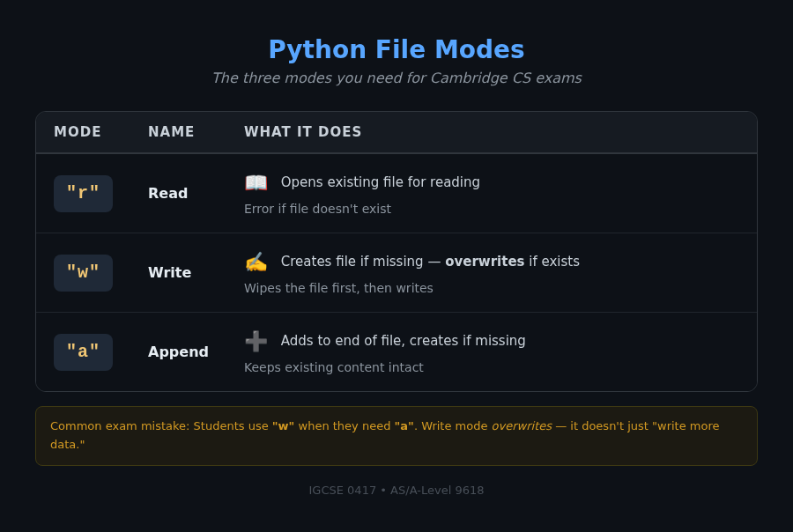Click the bold "overwrites" word in Write row
Viewport: 793px width, 532px height.
485,262
